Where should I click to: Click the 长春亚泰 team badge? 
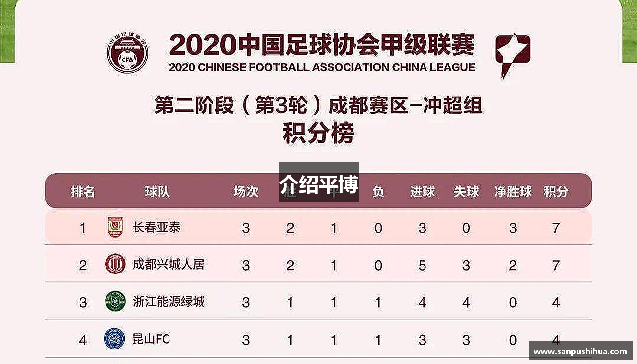[x=115, y=227]
